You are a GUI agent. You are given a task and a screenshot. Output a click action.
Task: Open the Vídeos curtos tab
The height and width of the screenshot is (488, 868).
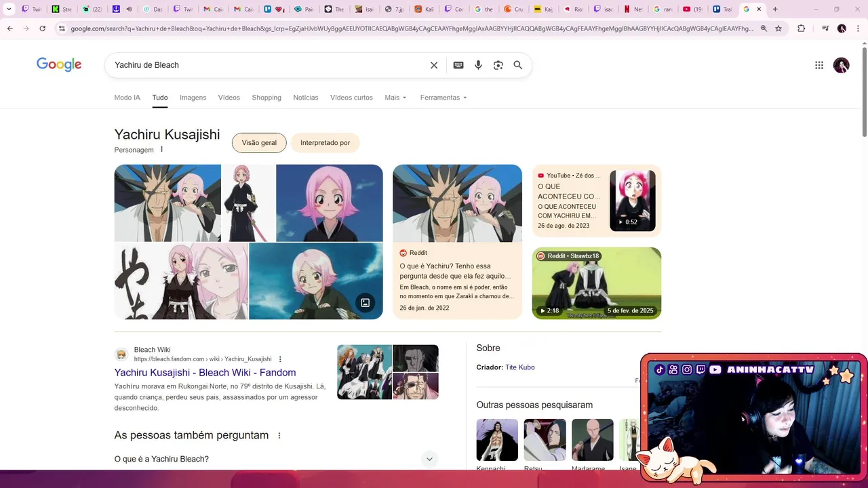pos(351,98)
